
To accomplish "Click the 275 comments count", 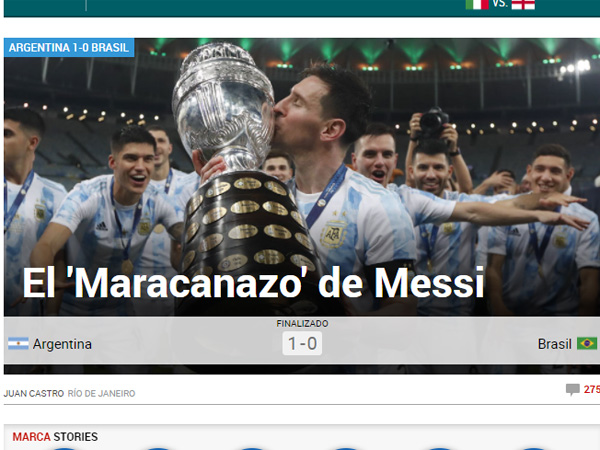I will 592,390.
